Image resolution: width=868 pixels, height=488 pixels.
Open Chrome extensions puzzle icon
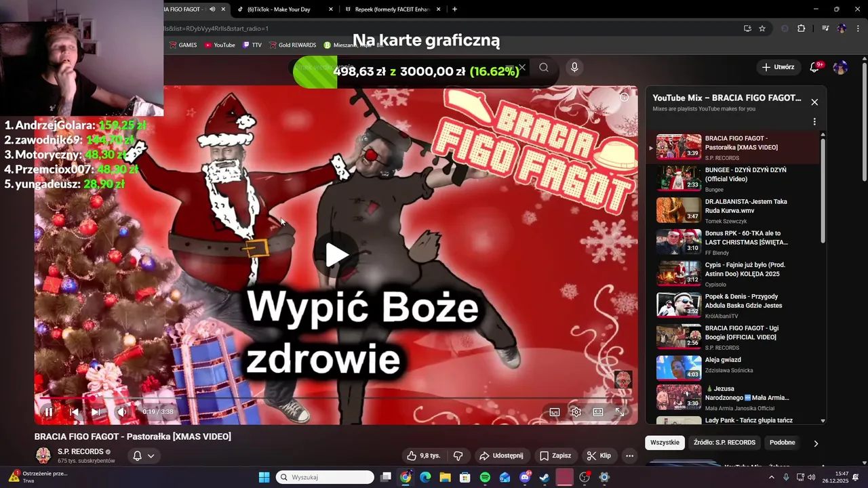coord(802,28)
